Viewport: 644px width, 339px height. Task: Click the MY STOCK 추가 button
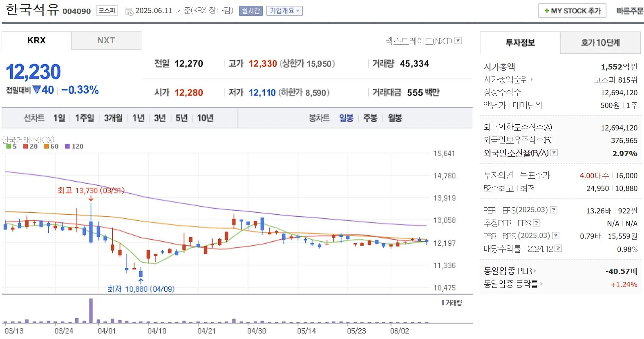(x=572, y=11)
